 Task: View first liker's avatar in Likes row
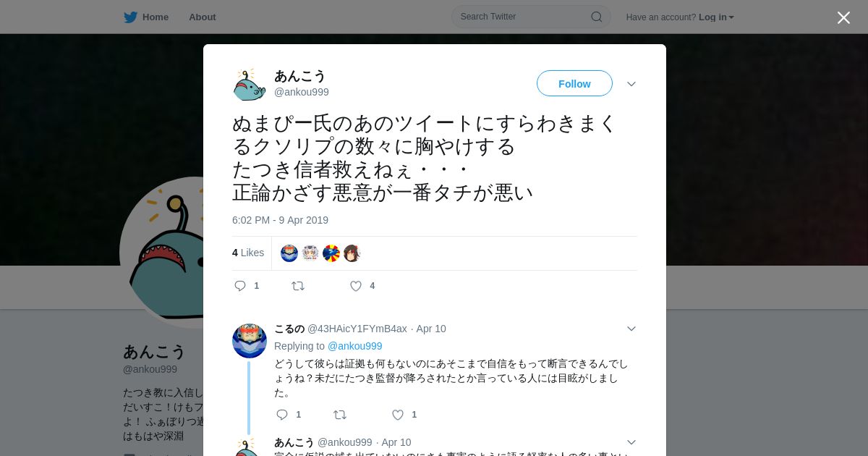[x=289, y=253]
